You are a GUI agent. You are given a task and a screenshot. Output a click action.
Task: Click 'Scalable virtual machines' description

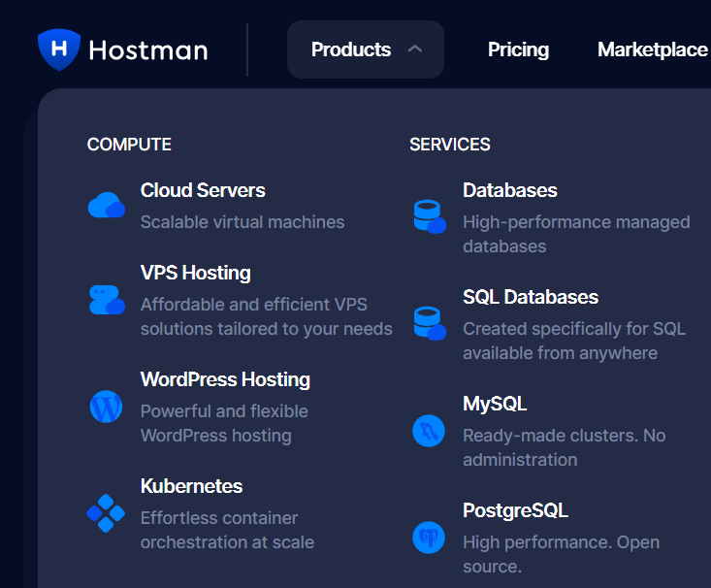point(242,222)
